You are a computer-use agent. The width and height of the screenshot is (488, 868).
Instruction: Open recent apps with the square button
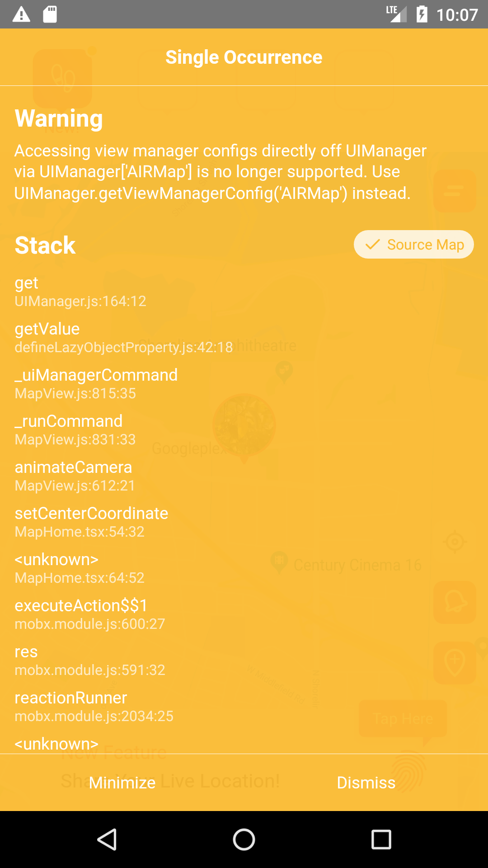(x=382, y=839)
